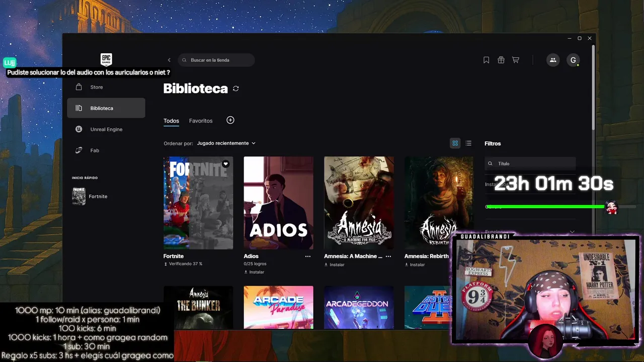This screenshot has height=362, width=644.
Task: Click the Título filter search field
Action: (x=530, y=163)
